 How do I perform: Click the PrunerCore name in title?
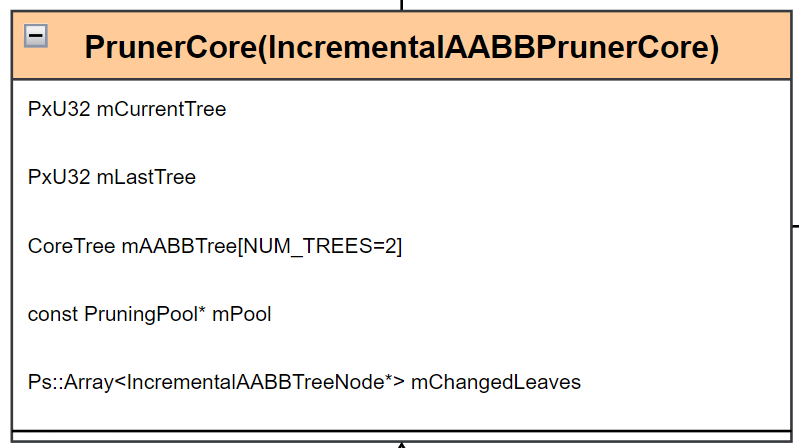168,48
